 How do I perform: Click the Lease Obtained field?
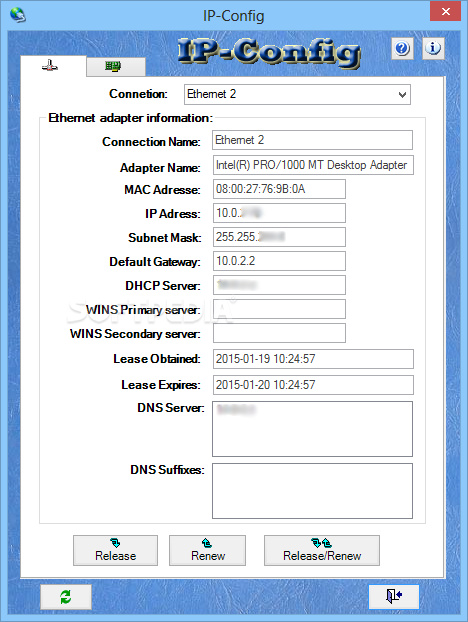pos(313,359)
